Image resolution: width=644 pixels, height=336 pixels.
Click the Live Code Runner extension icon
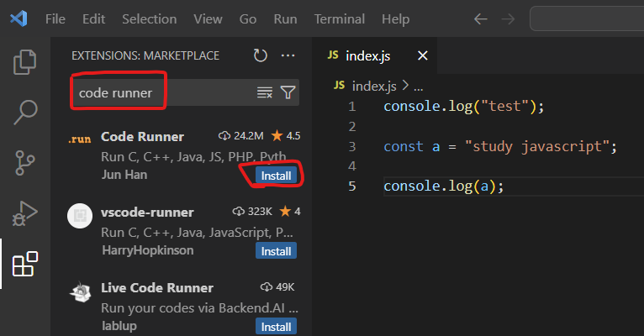pos(80,291)
